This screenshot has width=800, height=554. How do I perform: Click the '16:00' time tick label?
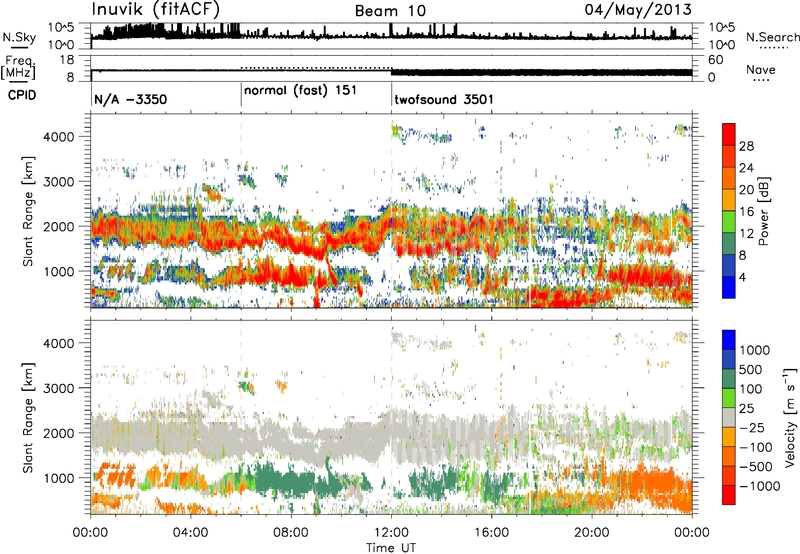pos(491,533)
